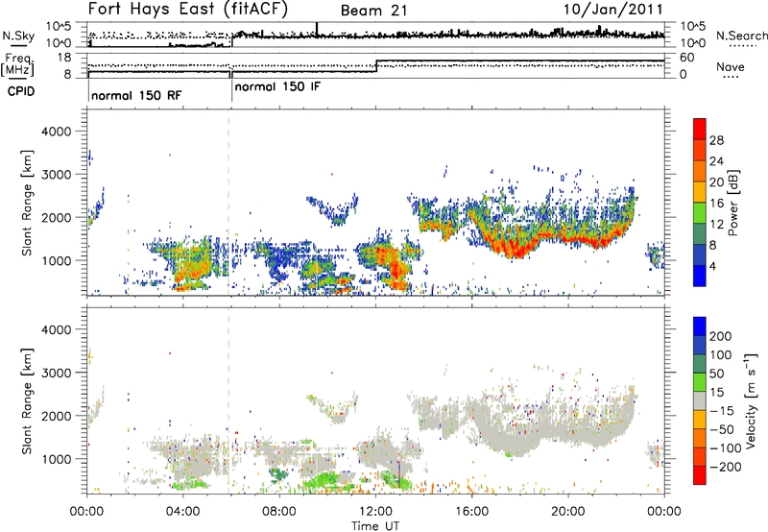Viewport: 768px width, 532px height.
Task: Click the "4000" tick of the power panel
Action: 56,132
